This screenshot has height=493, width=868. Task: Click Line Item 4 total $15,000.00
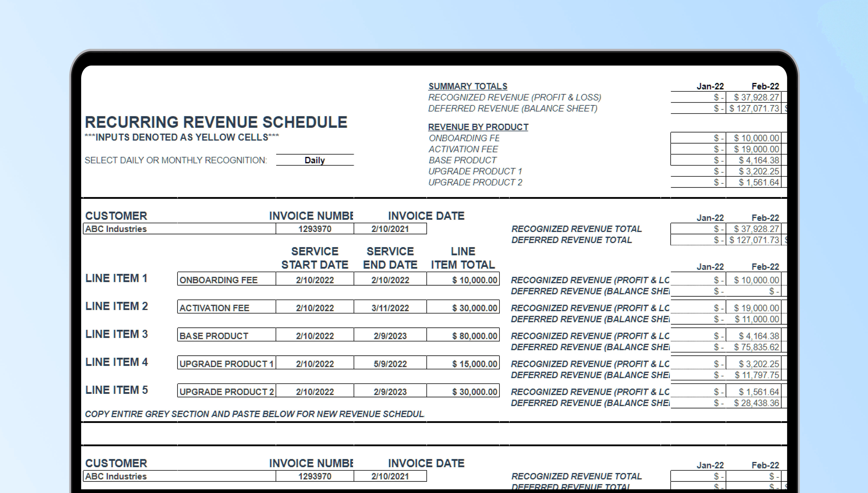click(463, 363)
